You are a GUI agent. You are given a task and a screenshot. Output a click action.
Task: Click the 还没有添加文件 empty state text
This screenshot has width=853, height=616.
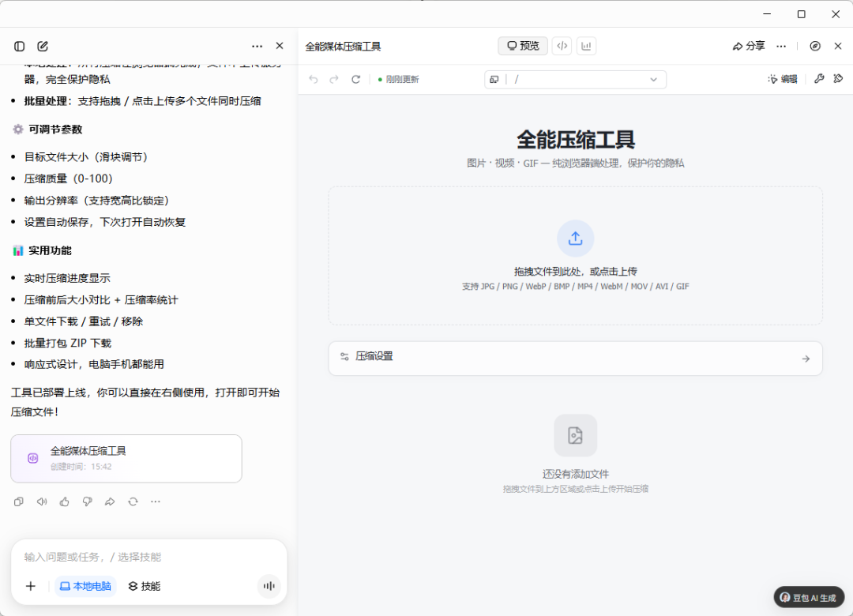click(576, 474)
